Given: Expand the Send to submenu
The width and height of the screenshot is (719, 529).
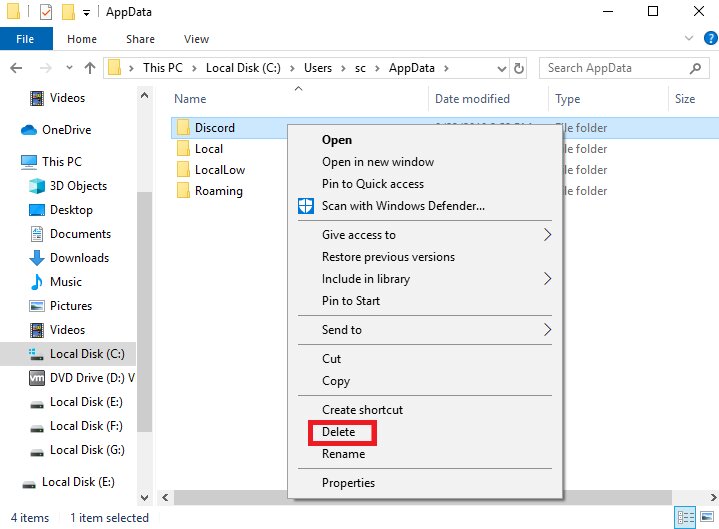Looking at the screenshot, I should [x=425, y=330].
